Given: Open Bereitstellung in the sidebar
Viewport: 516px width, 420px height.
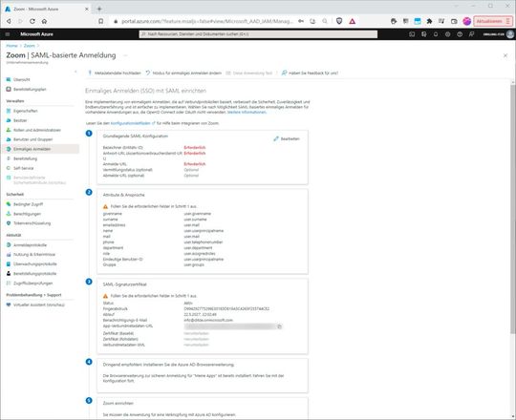Looking at the screenshot, I should [x=25, y=158].
